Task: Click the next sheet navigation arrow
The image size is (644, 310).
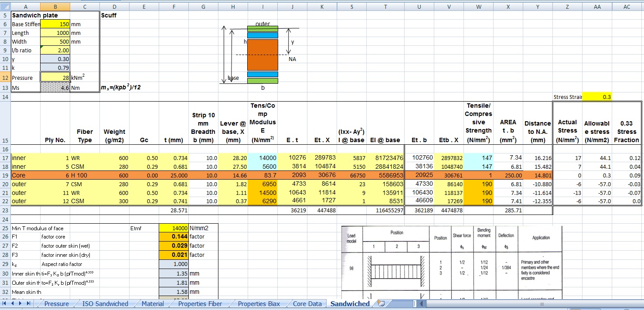Action: click(x=21, y=303)
